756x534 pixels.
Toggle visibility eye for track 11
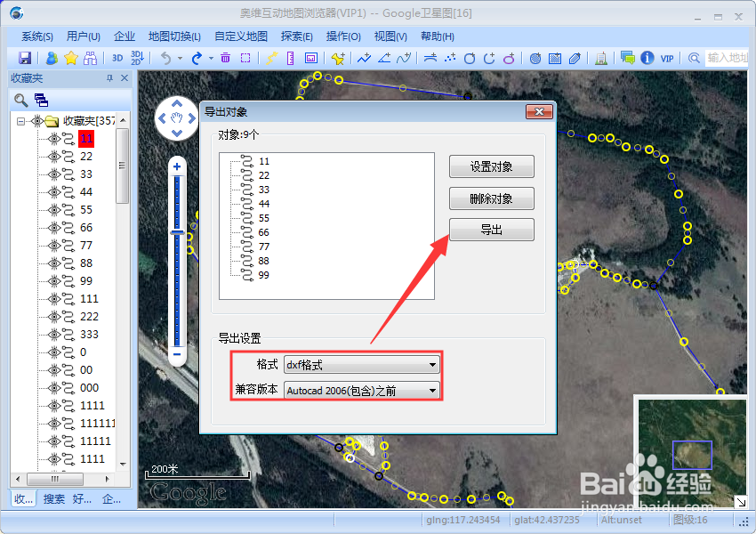[54, 139]
